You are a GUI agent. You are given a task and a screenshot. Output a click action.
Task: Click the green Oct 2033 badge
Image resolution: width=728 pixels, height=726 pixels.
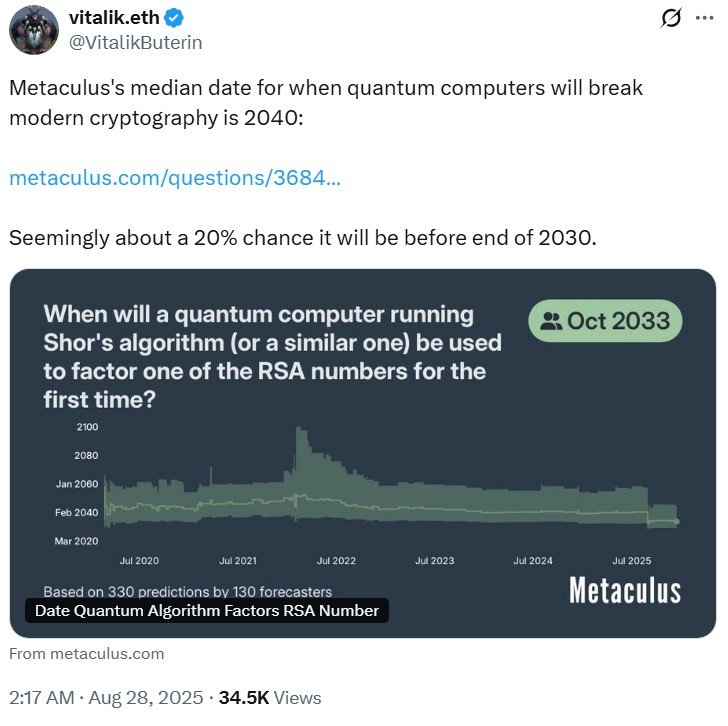pos(605,321)
